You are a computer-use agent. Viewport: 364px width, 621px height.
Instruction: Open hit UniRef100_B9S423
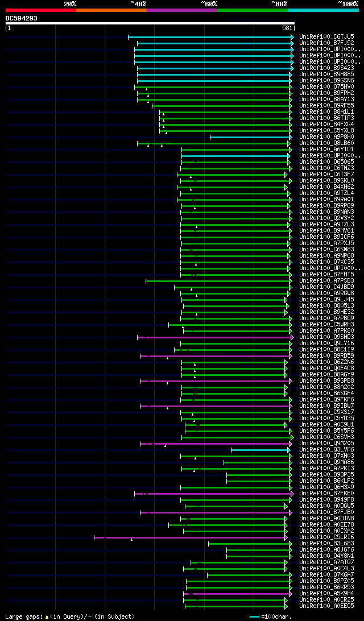327,68
